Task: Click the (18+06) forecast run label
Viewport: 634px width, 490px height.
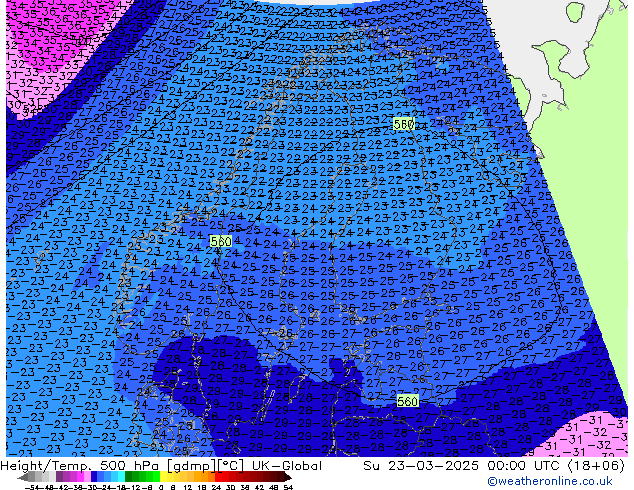Action: pos(596,466)
